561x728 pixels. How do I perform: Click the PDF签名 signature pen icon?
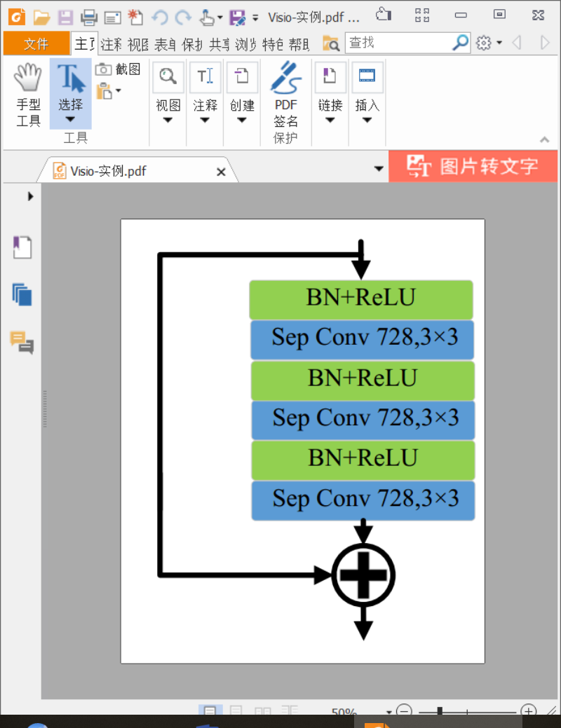pos(285,77)
